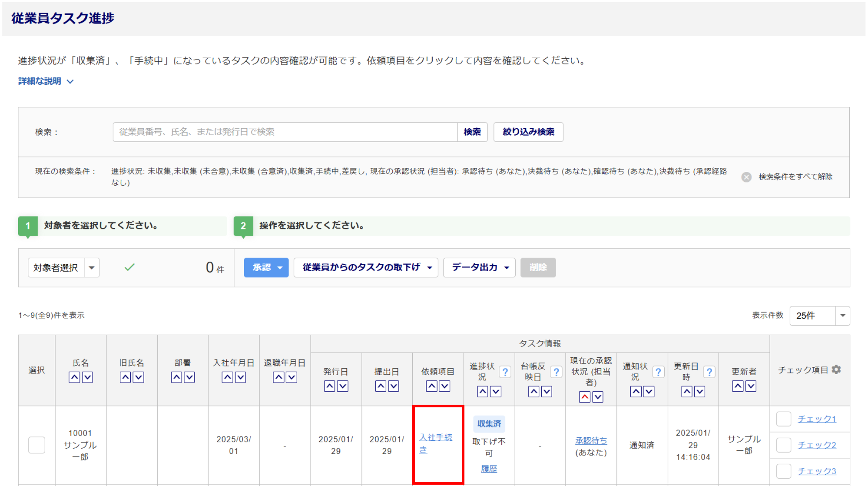
Task: Expand 詳細な説明 section
Action: click(46, 81)
